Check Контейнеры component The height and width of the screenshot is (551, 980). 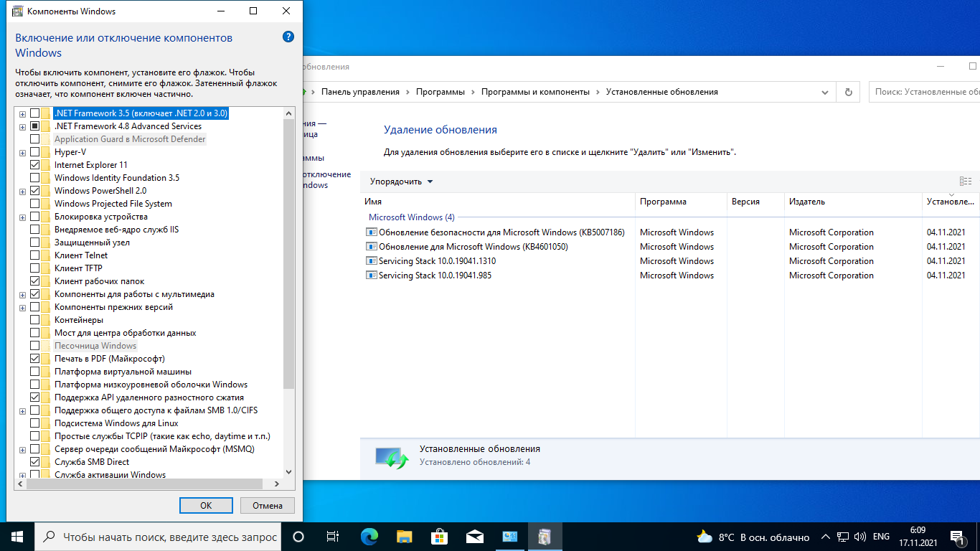coord(34,320)
